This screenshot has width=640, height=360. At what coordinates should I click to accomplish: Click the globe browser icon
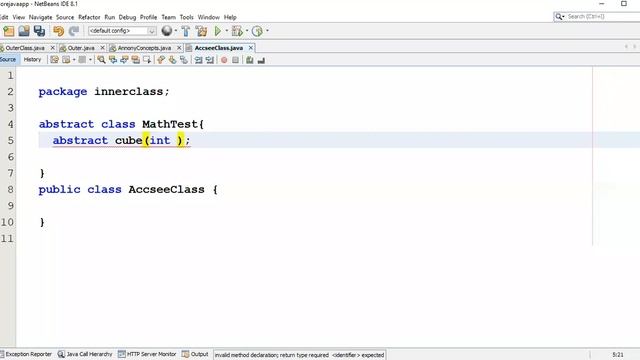(x=167, y=31)
